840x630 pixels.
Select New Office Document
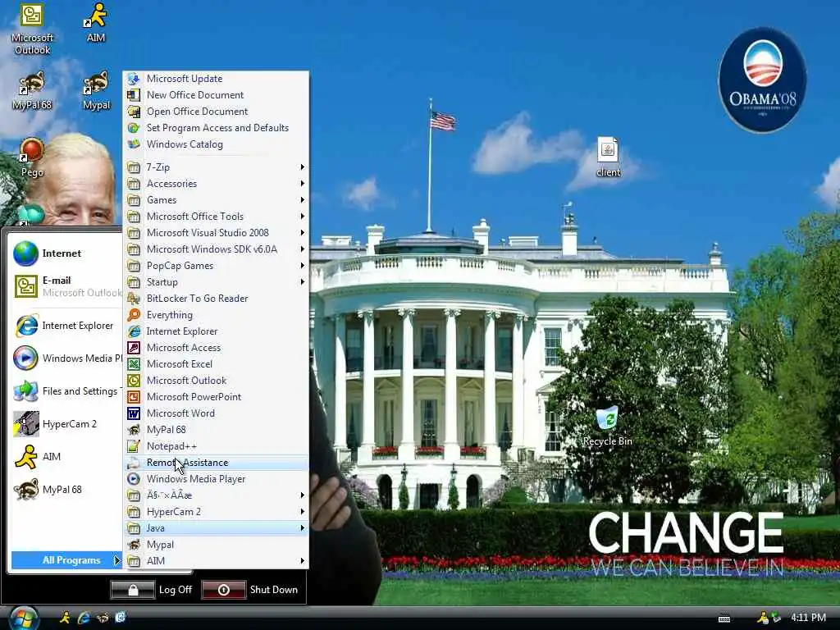(217, 95)
